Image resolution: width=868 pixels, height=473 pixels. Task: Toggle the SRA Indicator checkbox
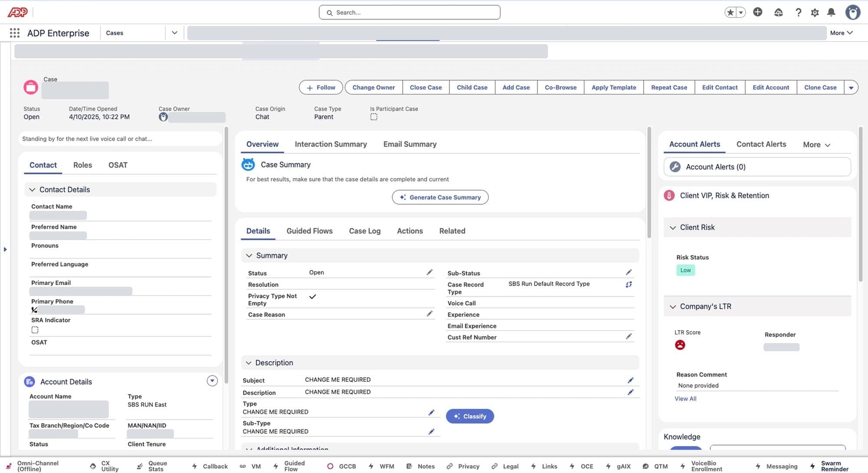(35, 330)
